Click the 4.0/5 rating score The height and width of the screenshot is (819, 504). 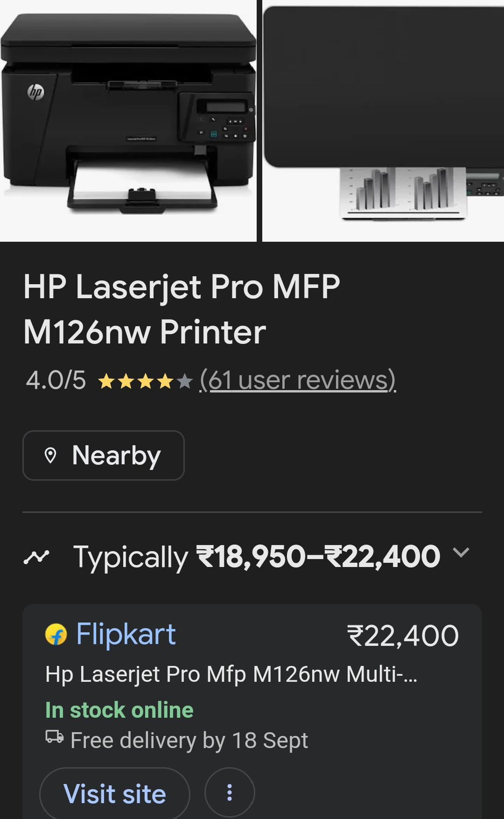[x=56, y=380]
